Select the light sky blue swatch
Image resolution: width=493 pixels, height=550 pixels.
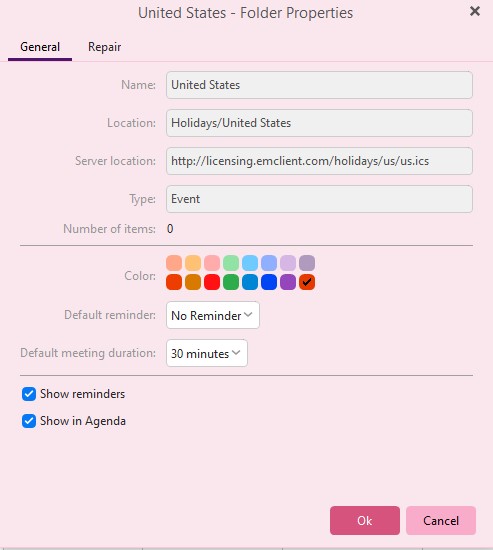pyautogui.click(x=250, y=263)
